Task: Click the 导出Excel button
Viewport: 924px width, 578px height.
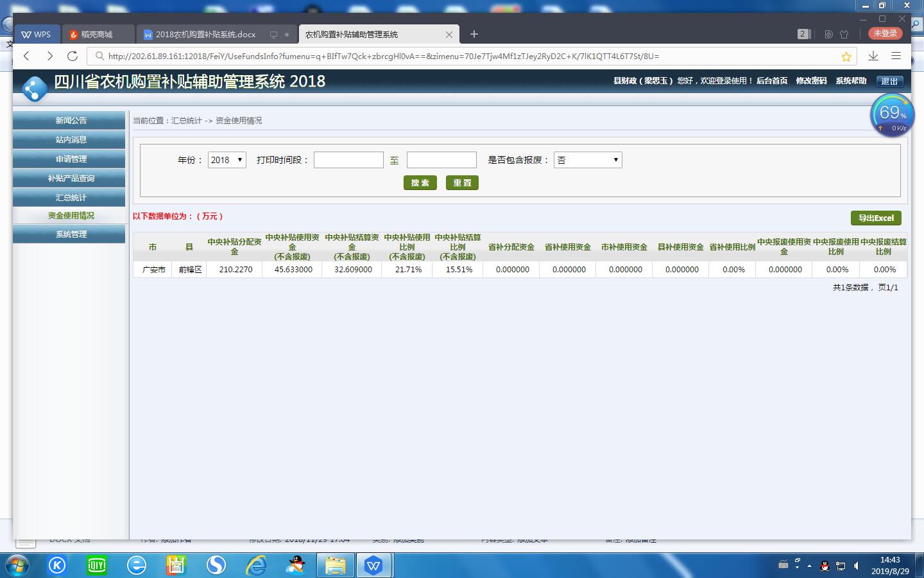Action: click(x=876, y=218)
